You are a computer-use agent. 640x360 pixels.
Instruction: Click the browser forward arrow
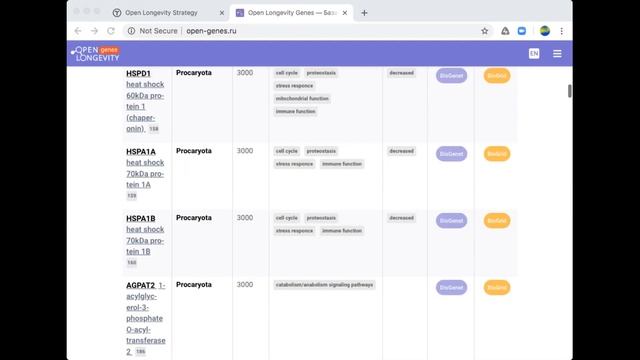coord(94,31)
